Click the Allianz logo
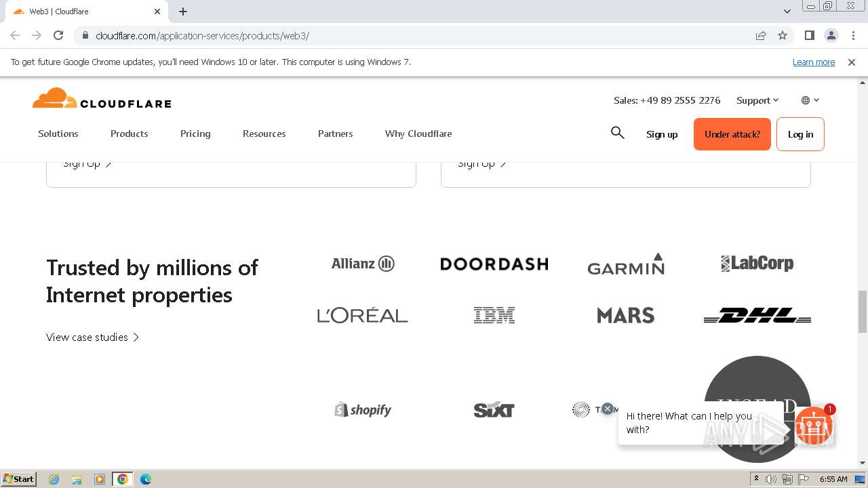 coord(363,264)
